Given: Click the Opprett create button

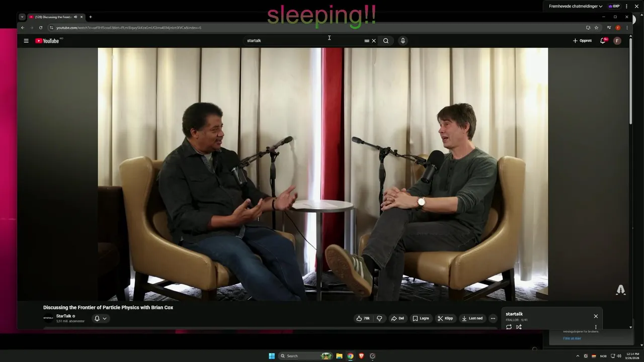Looking at the screenshot, I should tap(583, 41).
